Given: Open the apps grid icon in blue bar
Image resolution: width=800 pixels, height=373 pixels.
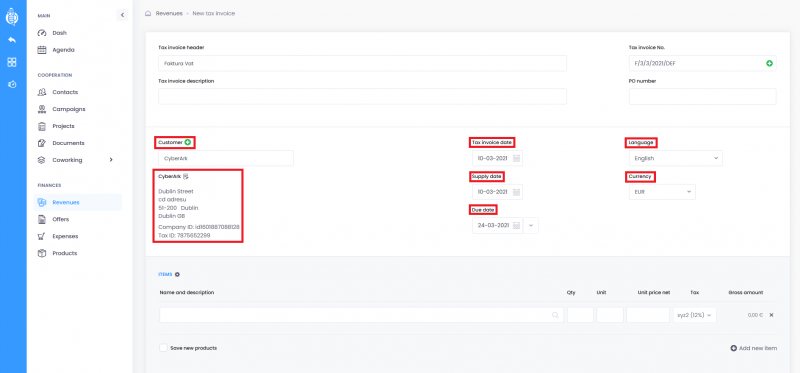Looking at the screenshot, I should [x=12, y=62].
